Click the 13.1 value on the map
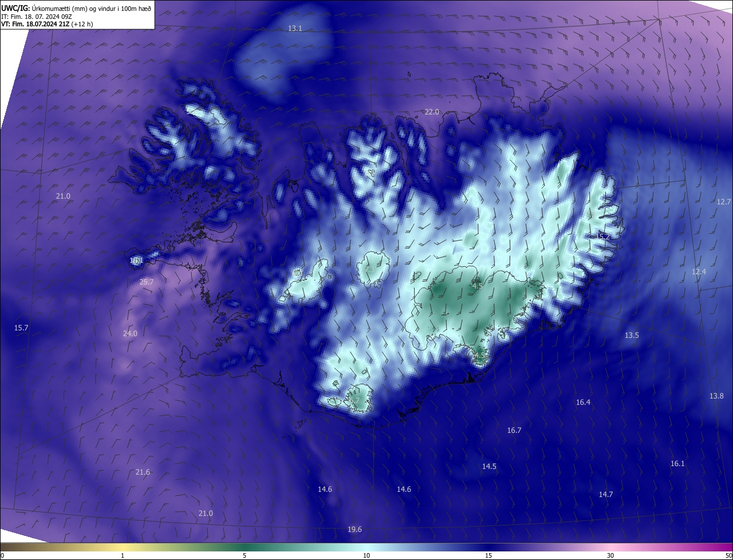The width and height of the screenshot is (733, 560). tap(295, 29)
